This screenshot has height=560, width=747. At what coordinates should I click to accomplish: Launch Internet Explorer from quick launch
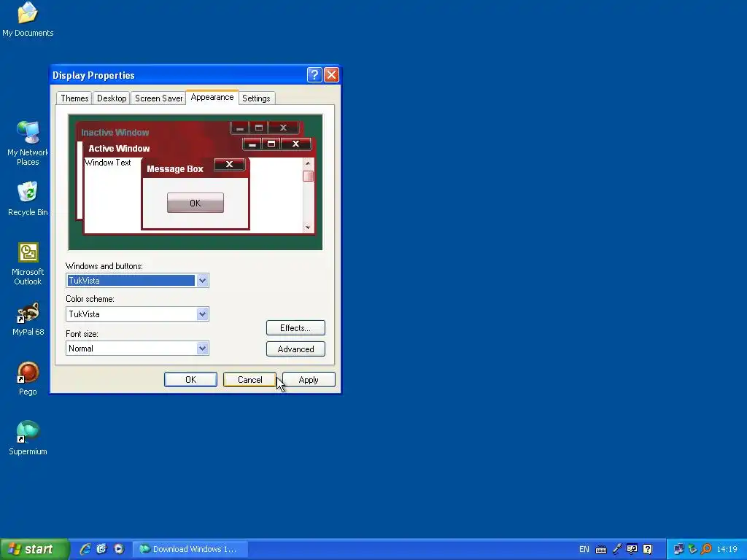point(85,549)
